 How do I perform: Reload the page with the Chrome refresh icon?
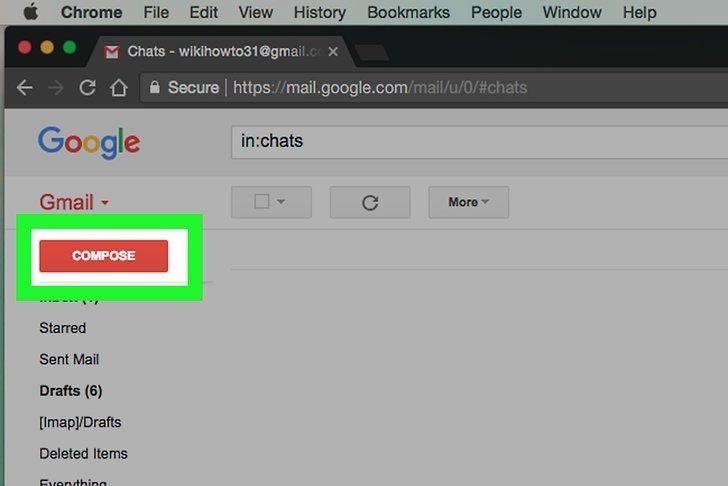click(x=87, y=87)
